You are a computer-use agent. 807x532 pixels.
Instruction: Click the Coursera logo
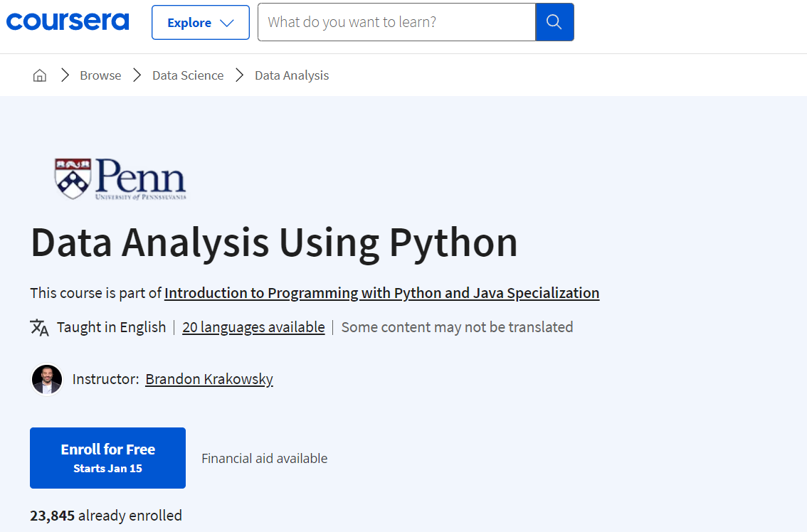(x=68, y=21)
